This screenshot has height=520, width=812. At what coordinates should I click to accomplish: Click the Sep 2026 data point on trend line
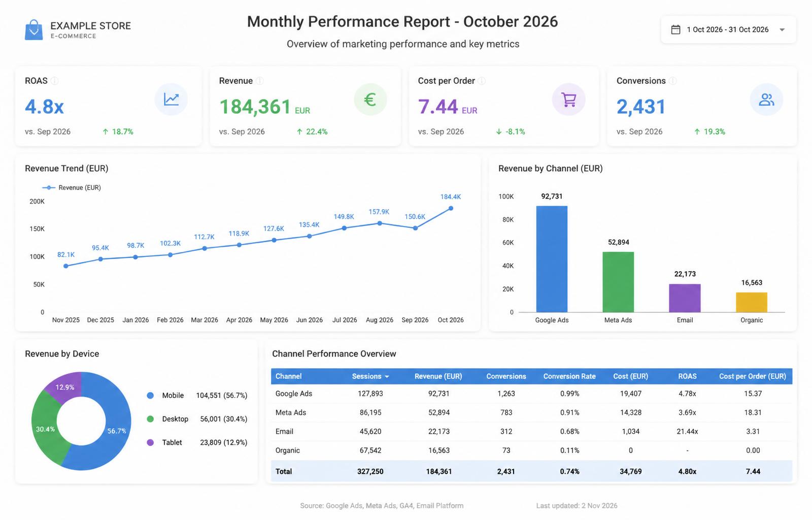pyautogui.click(x=415, y=228)
